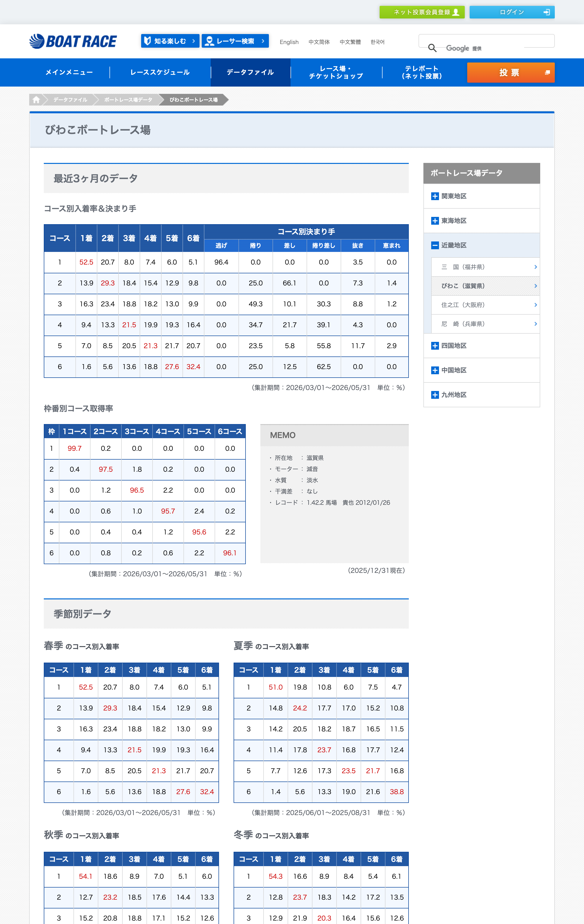Open the レーサー検索 button
Screen dimensions: 584x924
[235, 41]
